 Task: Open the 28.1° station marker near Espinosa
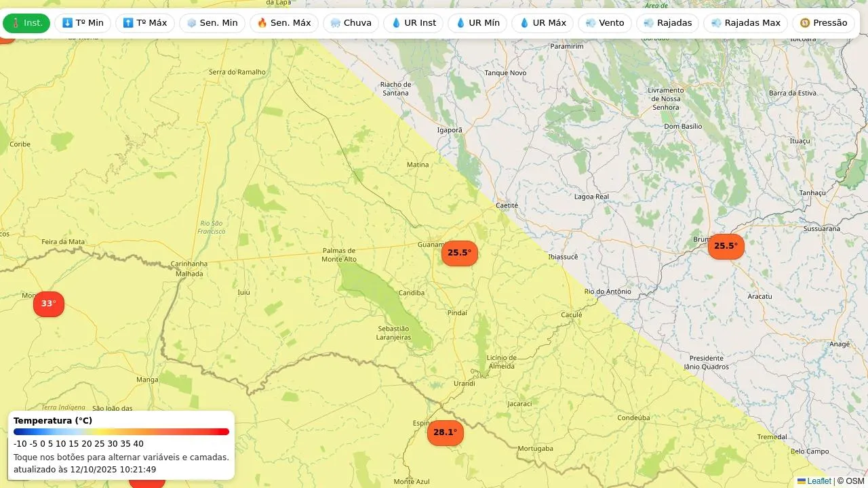pos(445,432)
